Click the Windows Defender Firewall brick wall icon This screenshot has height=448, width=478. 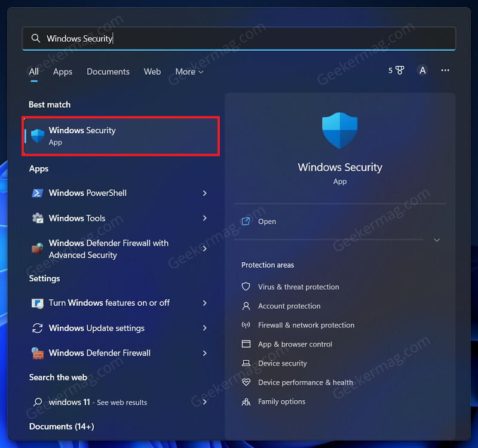[x=38, y=353]
